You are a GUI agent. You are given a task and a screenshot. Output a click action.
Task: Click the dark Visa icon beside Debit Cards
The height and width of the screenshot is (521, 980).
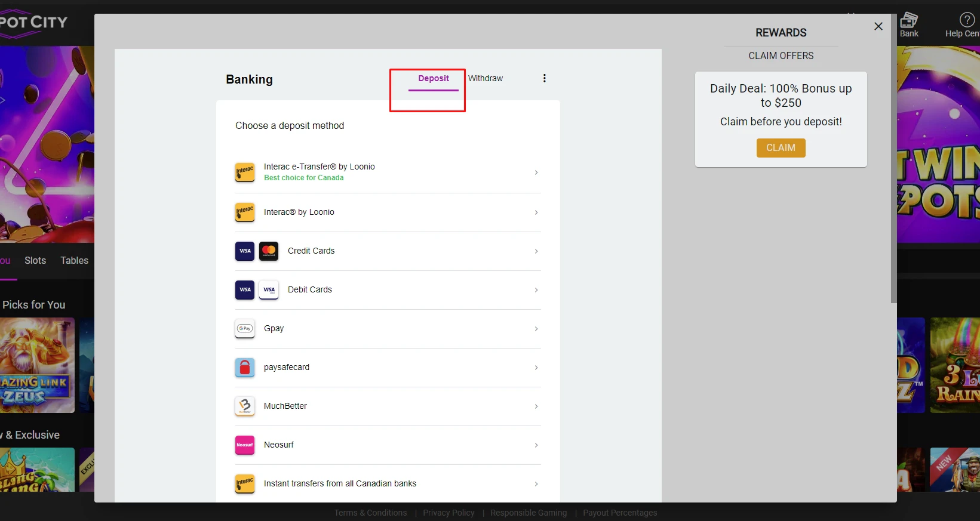coord(245,289)
